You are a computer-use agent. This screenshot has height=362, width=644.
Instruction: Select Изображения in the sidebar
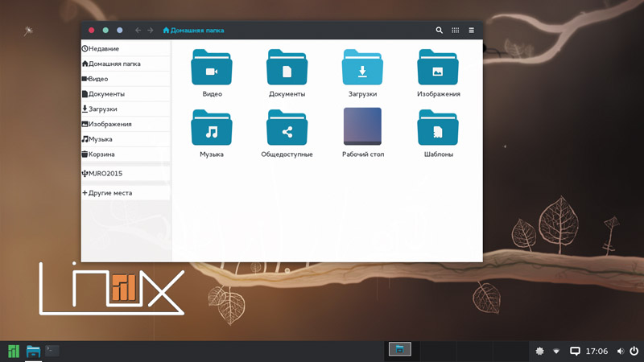126,124
